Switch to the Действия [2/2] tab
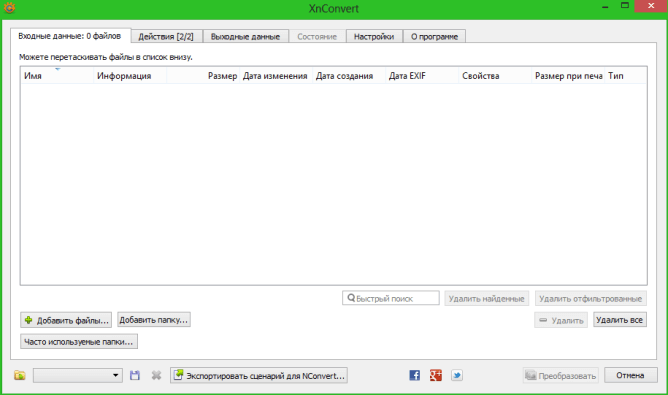This screenshot has height=395, width=668. pyautogui.click(x=166, y=37)
